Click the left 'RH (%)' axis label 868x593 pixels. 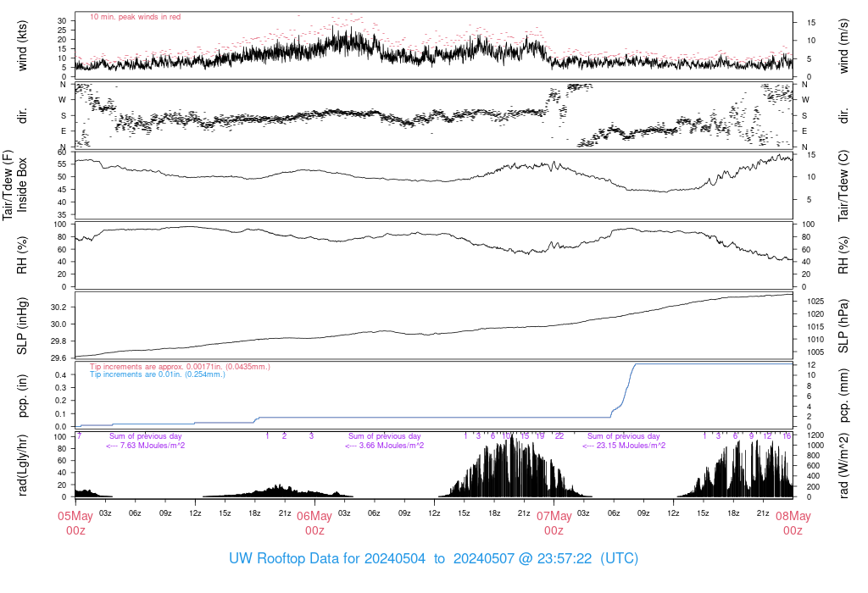tap(22, 255)
